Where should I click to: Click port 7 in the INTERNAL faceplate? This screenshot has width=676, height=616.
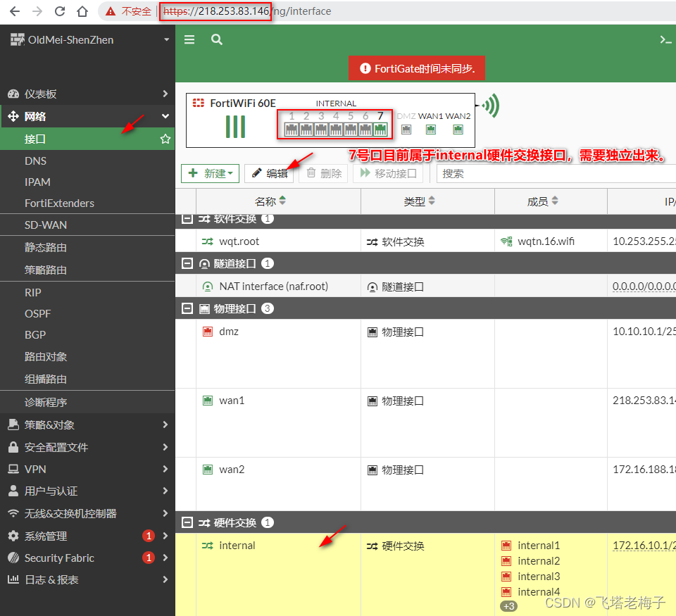pos(380,130)
